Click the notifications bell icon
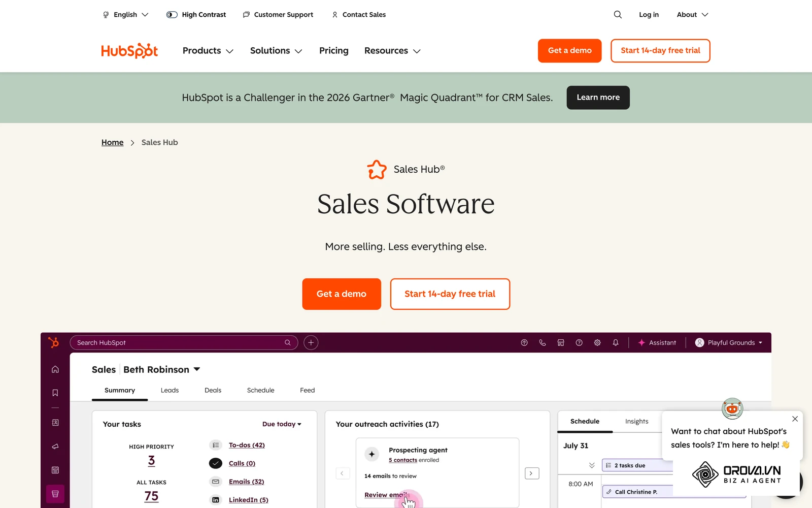This screenshot has width=812, height=508. click(x=616, y=343)
